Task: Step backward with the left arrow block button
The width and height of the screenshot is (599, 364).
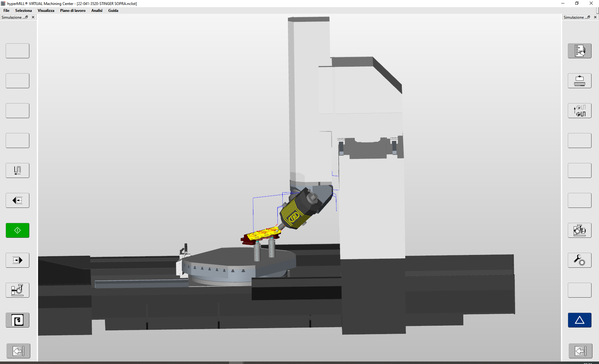Action: coord(17,200)
